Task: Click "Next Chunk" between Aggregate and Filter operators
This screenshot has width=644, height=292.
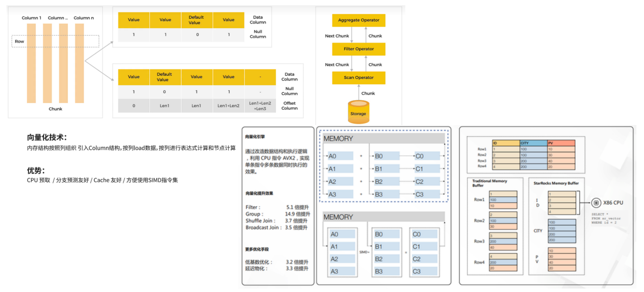Action: pyautogui.click(x=337, y=36)
